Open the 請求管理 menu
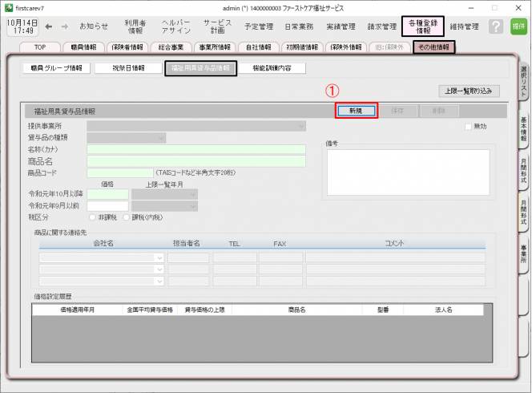Viewport: 532px width, 393px height. click(x=379, y=26)
